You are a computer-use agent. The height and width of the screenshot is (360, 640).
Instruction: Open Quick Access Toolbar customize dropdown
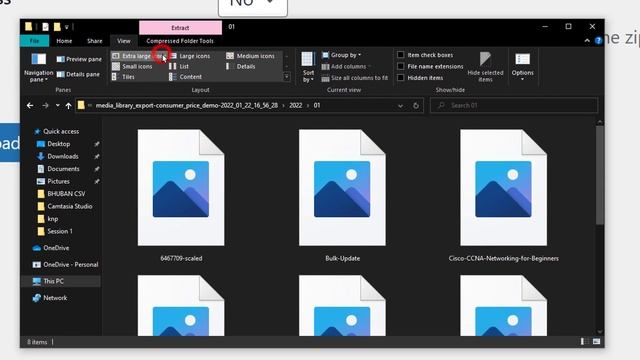(x=67, y=27)
